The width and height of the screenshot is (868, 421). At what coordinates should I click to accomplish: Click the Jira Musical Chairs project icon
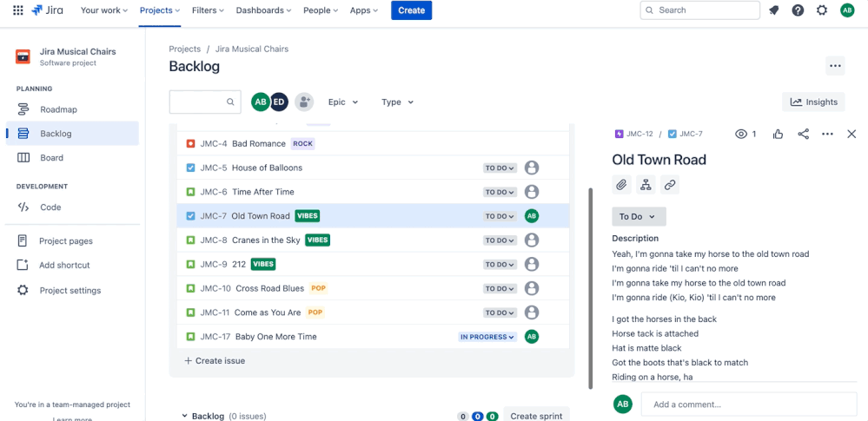click(x=23, y=56)
